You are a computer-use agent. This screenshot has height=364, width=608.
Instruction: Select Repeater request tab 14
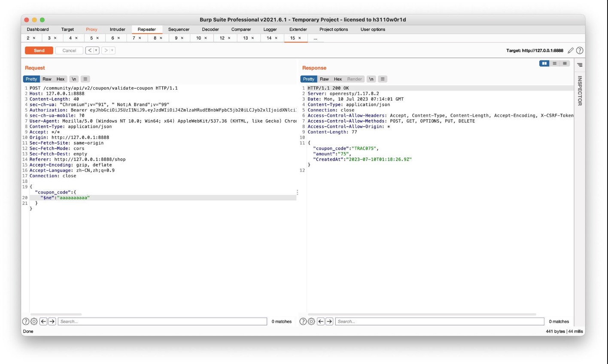coord(269,38)
